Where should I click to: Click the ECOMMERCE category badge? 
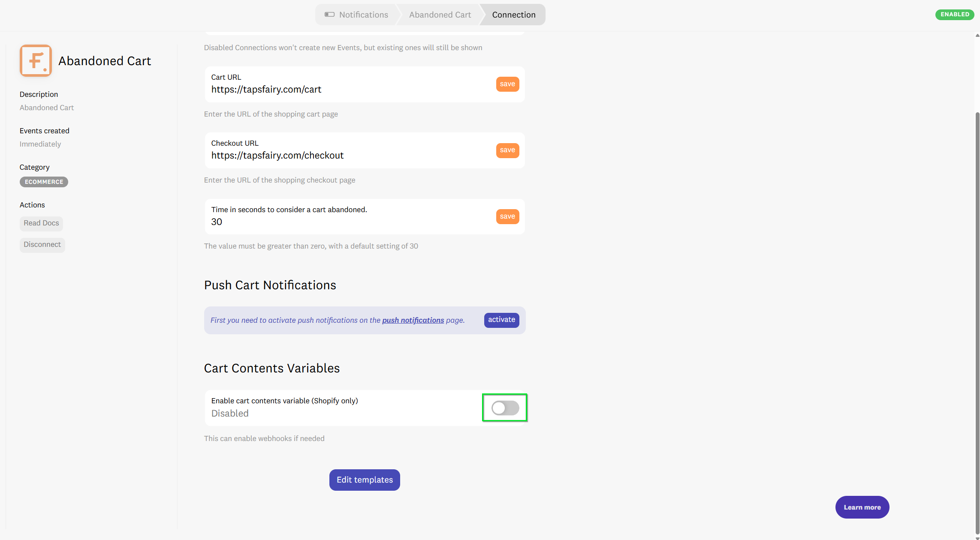click(44, 182)
